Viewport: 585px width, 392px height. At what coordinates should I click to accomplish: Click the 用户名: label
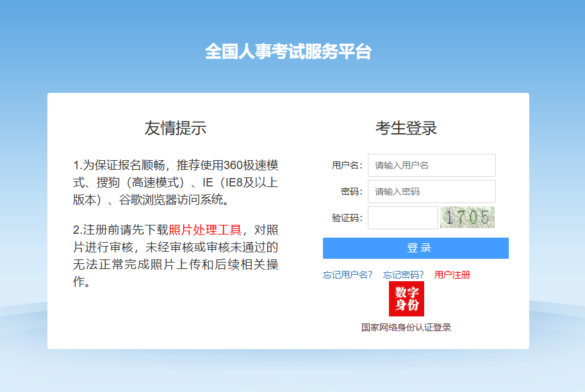coord(347,165)
